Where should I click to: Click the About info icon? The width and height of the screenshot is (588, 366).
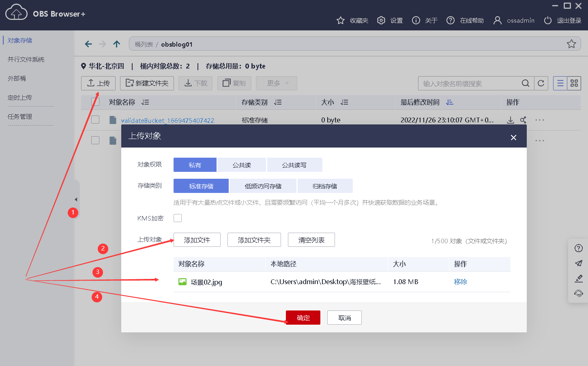click(416, 20)
